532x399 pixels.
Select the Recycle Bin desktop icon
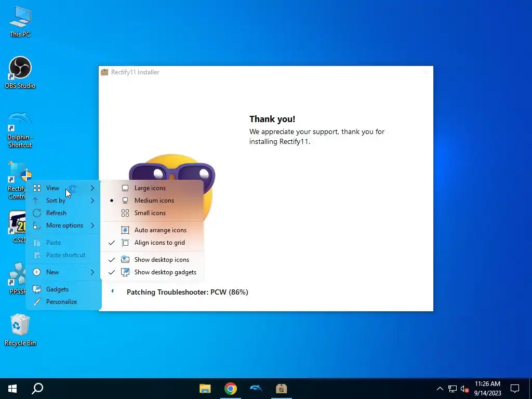(x=20, y=330)
